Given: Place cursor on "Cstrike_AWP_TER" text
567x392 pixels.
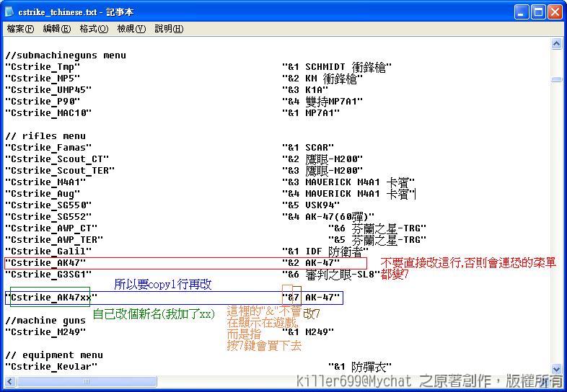Looking at the screenshot, I should [x=54, y=240].
